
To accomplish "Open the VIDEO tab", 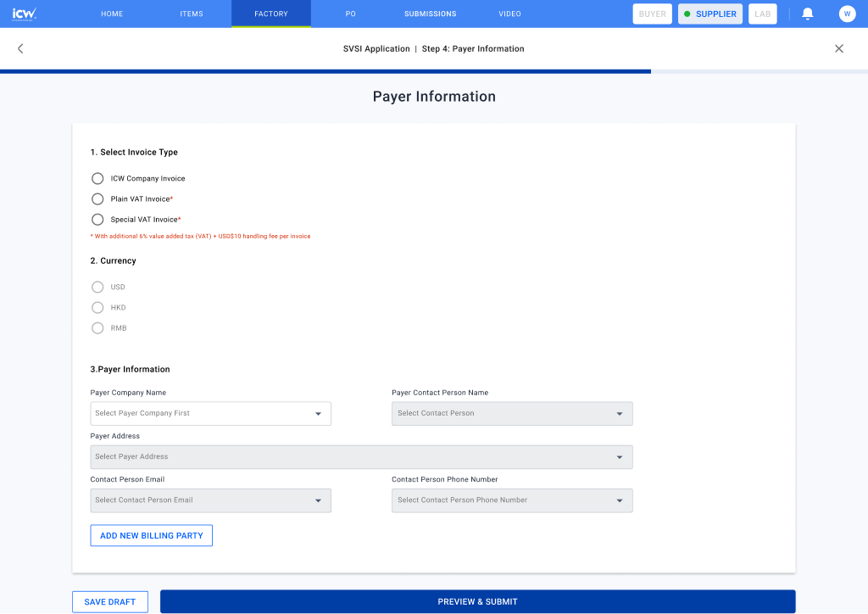I will click(509, 14).
